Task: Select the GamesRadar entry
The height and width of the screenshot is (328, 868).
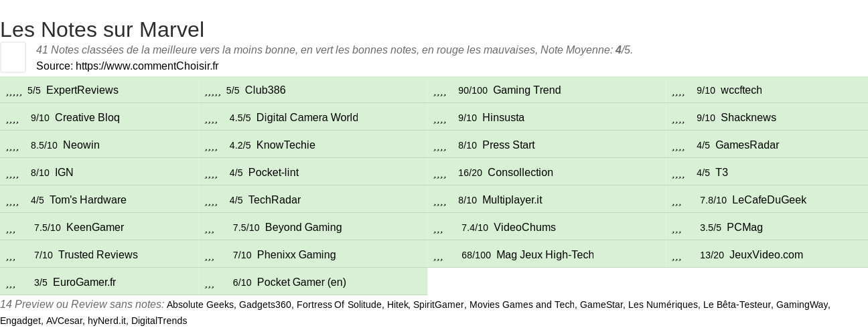Action: [x=767, y=145]
